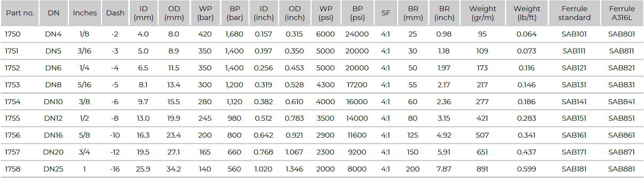This screenshot has width=644, height=178.
Task: Click the "BP (psi)" column header
Action: click(357, 13)
